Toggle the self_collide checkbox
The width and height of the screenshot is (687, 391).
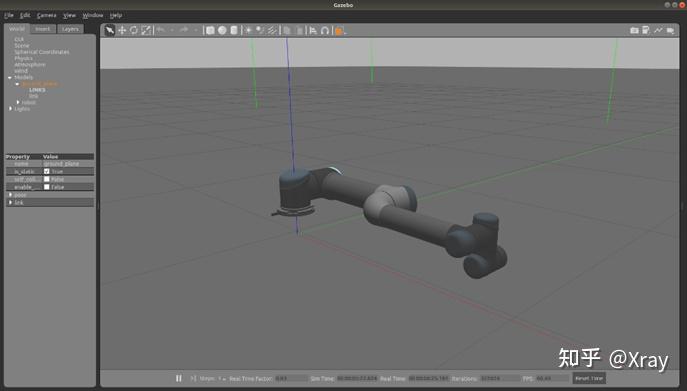46,179
